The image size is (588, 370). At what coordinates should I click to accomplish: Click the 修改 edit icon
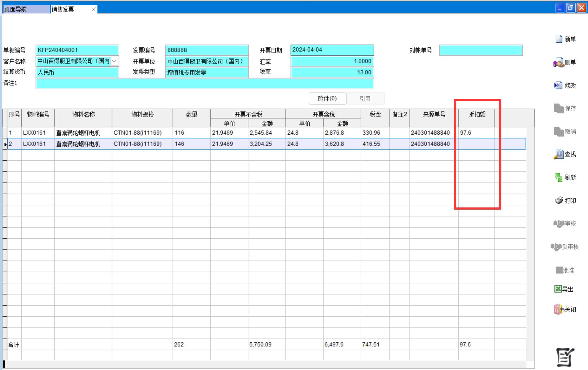pyautogui.click(x=558, y=85)
